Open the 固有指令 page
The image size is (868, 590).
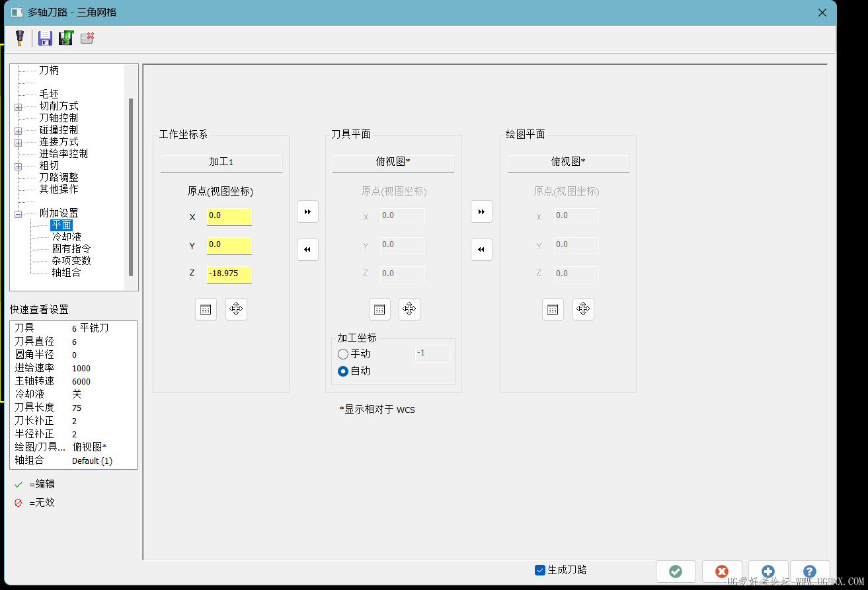tap(71, 248)
